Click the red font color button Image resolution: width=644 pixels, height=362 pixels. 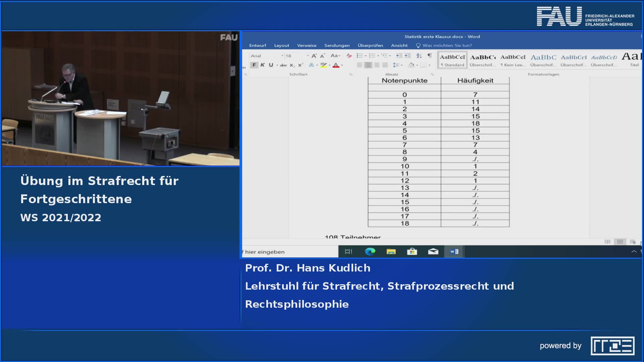click(x=336, y=65)
